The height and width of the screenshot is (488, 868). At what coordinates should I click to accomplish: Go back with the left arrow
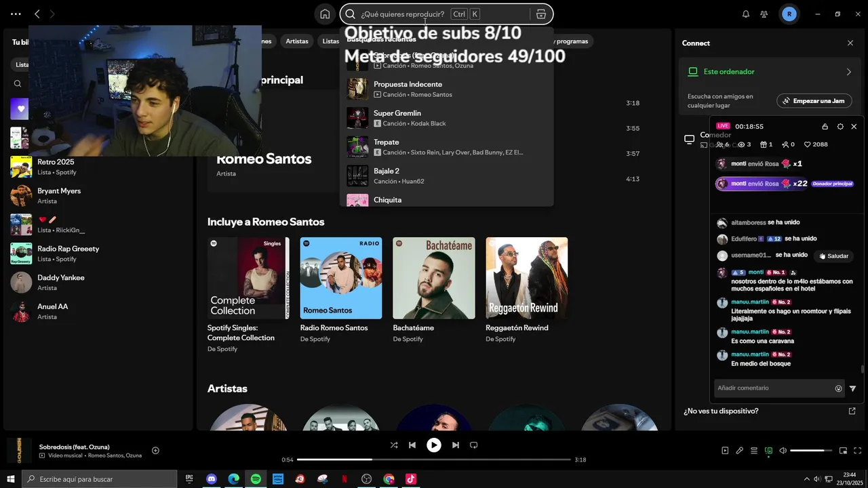click(37, 14)
